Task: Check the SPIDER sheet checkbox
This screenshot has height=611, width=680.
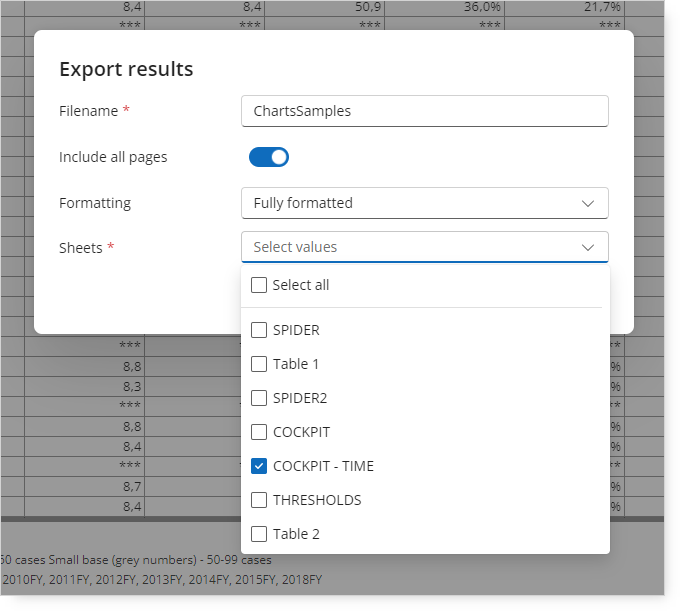Action: coord(259,330)
